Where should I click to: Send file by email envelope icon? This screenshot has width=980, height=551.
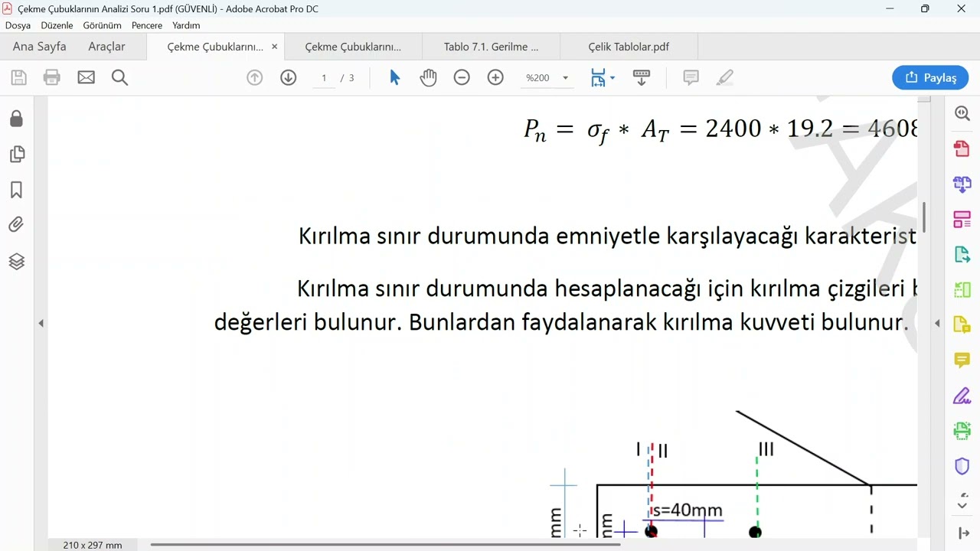tap(86, 77)
